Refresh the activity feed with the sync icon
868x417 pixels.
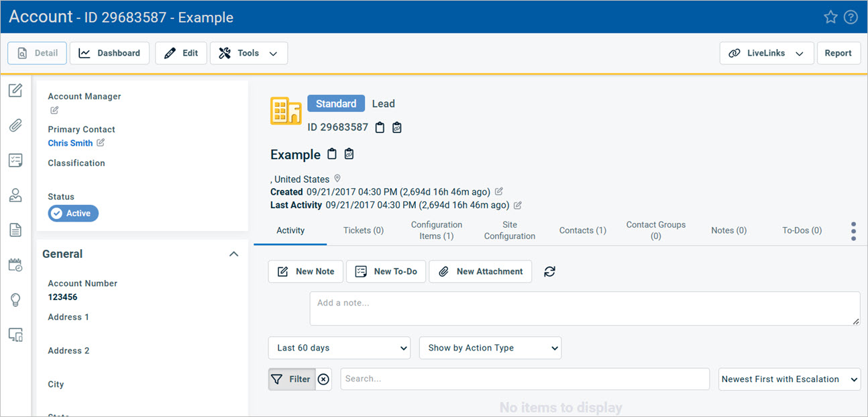coord(549,271)
